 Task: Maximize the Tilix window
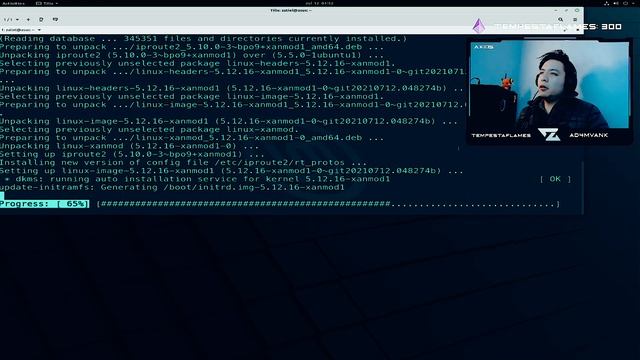click(x=567, y=11)
